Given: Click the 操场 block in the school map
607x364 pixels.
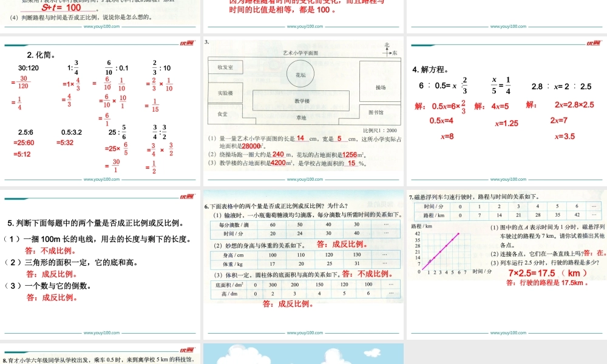Looking at the screenshot, I should pyautogui.click(x=381, y=87).
